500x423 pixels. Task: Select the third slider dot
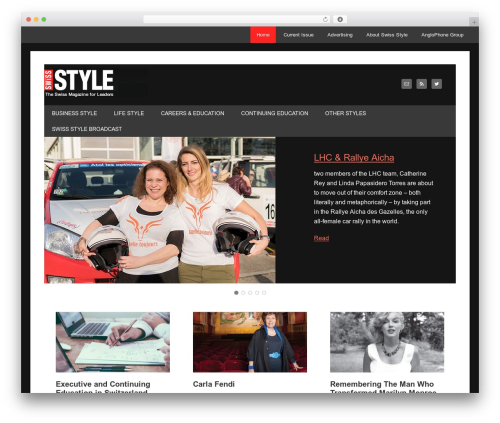tap(250, 293)
